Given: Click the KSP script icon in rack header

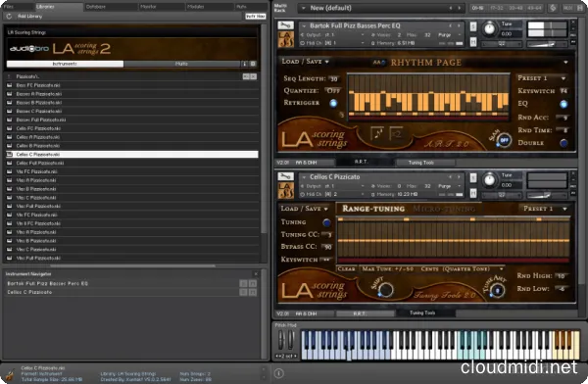Looking at the screenshot, I should tap(553, 8).
